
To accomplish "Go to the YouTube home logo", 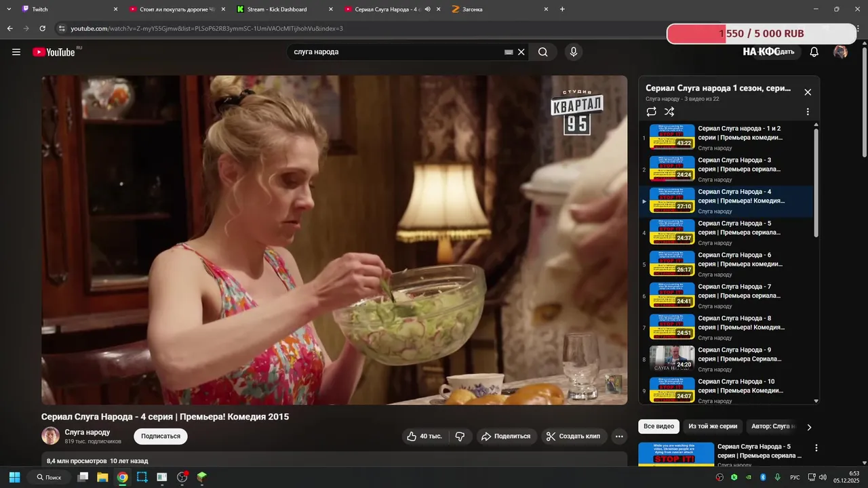I will (x=54, y=52).
